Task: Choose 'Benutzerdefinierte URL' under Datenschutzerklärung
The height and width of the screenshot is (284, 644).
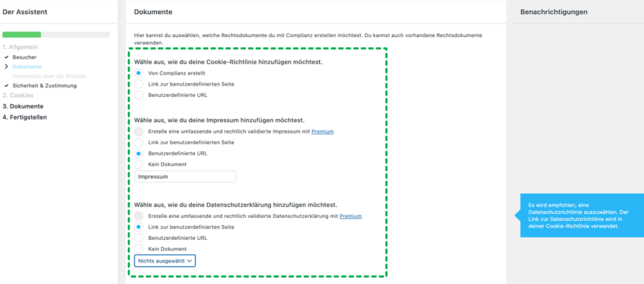Action: point(139,238)
